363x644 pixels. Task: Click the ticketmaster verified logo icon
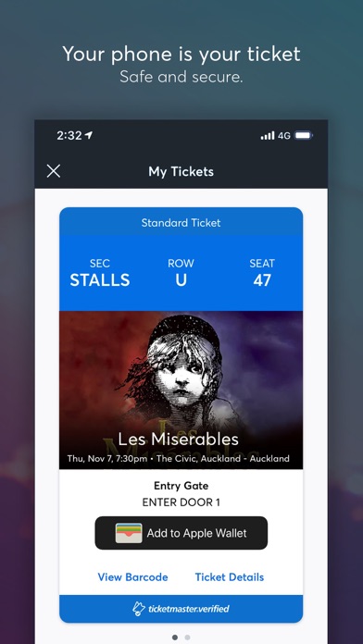[x=139, y=609]
